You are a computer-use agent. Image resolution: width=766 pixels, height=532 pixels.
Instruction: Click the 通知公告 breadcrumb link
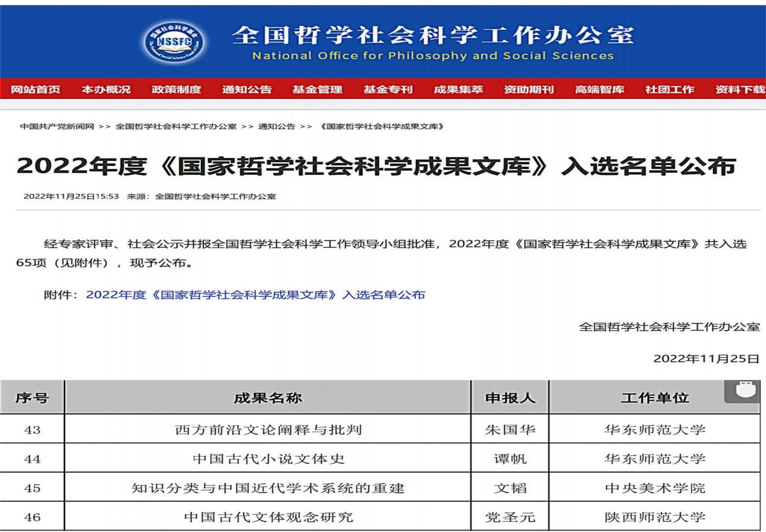(x=276, y=126)
